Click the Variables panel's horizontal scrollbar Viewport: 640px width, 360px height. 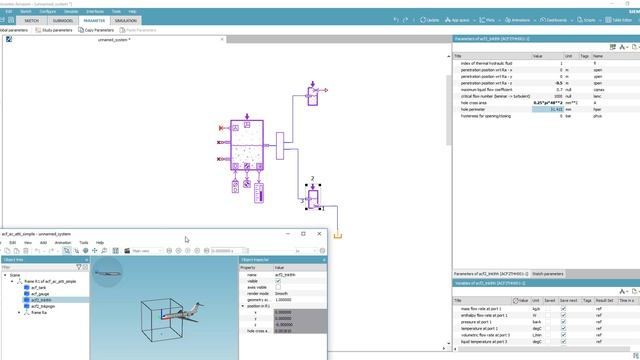click(x=545, y=349)
